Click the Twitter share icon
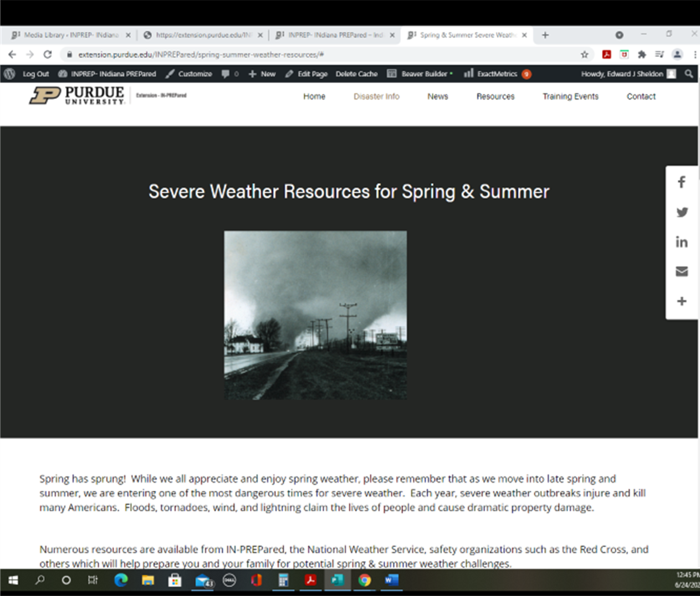Image resolution: width=700 pixels, height=596 pixels. coord(682,212)
